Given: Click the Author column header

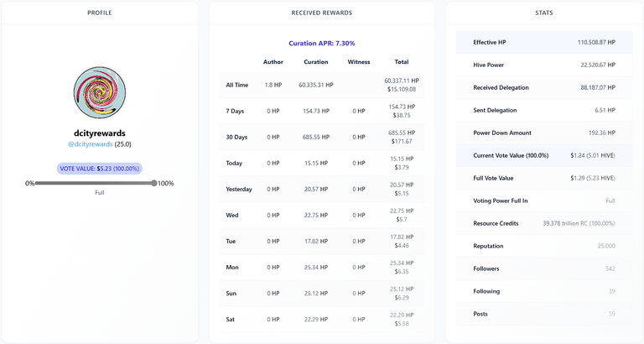Looking at the screenshot, I should tap(273, 62).
